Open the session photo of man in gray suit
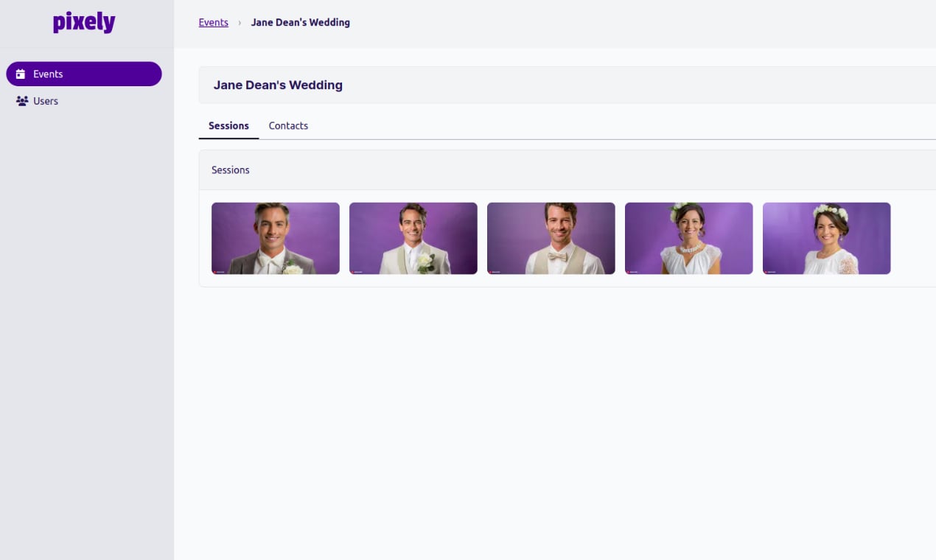 [x=276, y=239]
